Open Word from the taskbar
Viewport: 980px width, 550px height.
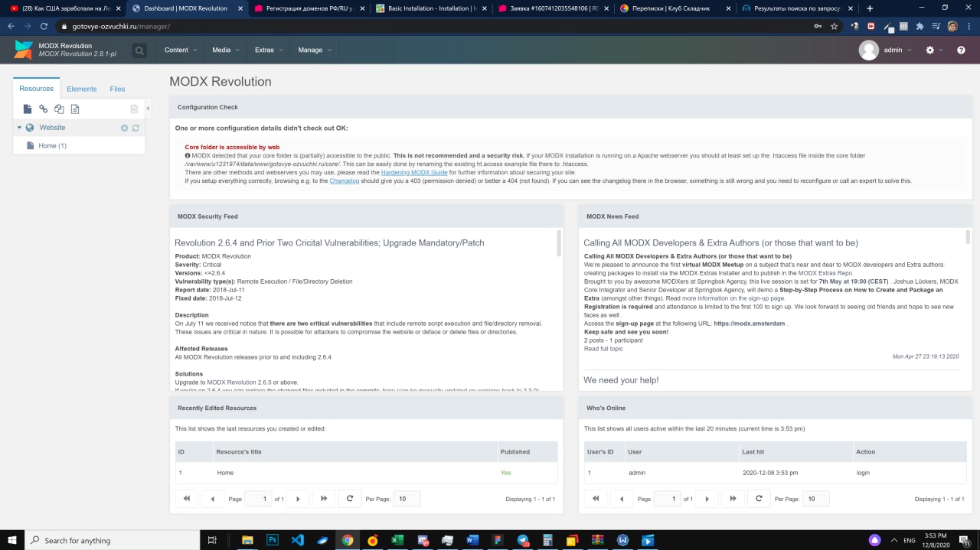tap(472, 540)
